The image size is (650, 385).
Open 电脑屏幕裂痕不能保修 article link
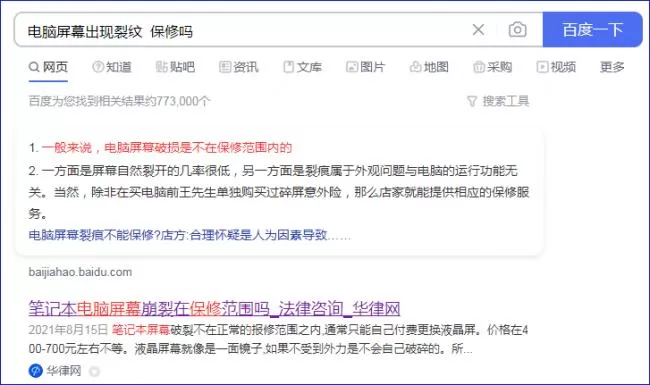[x=189, y=235]
